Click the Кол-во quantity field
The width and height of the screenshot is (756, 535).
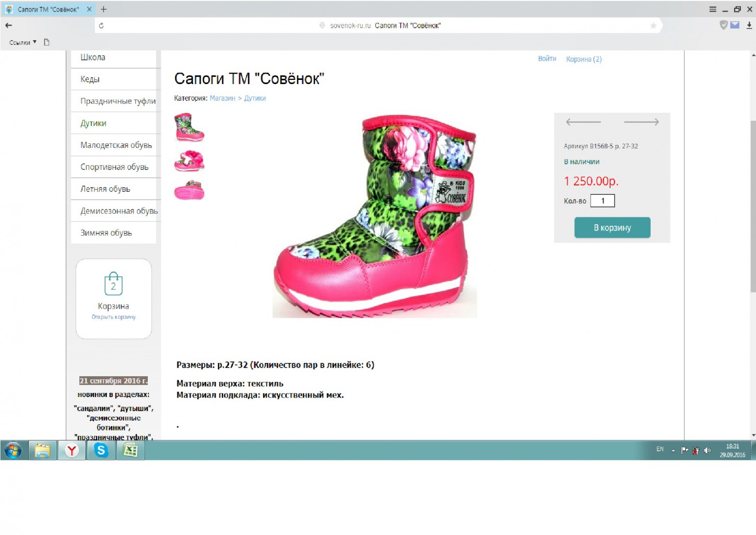603,201
